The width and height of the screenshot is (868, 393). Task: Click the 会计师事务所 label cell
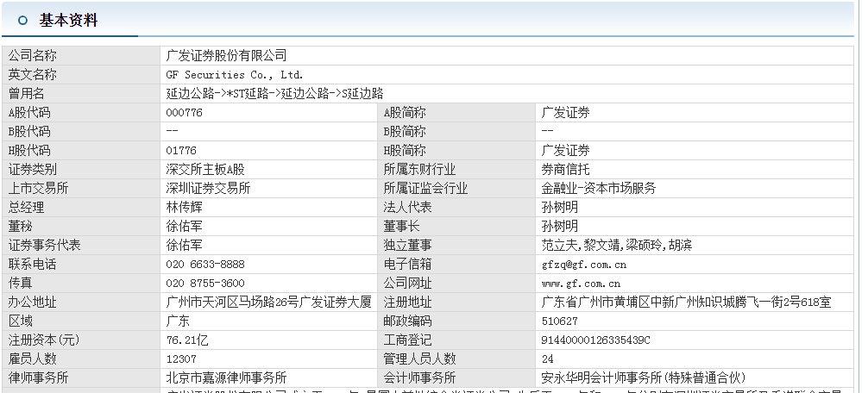pyautogui.click(x=456, y=377)
